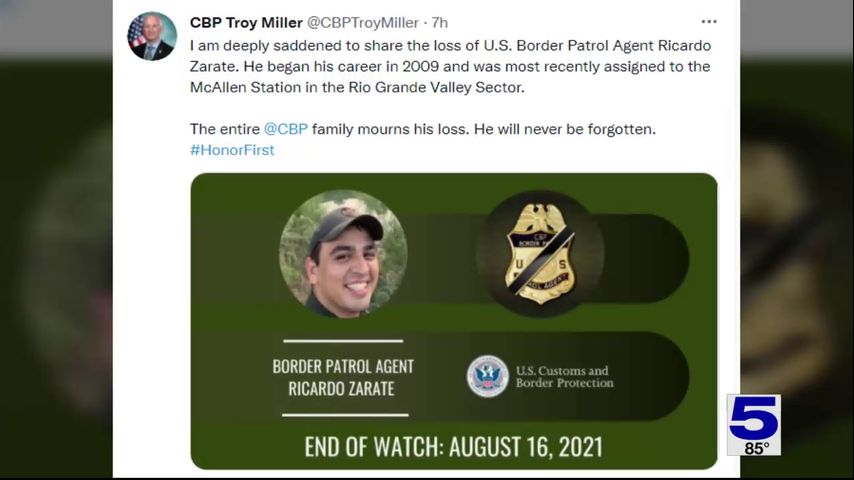The image size is (854, 480).
Task: Click the "END OF WATCH: AUGUST 16, 2021" banner
Action: pos(453,445)
